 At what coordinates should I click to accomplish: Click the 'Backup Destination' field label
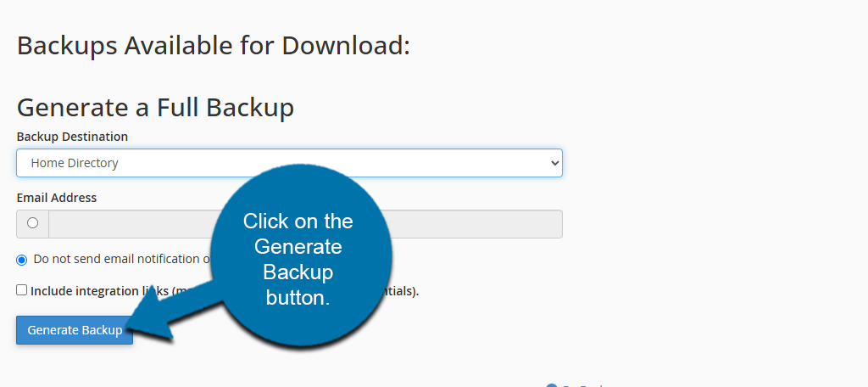point(72,137)
